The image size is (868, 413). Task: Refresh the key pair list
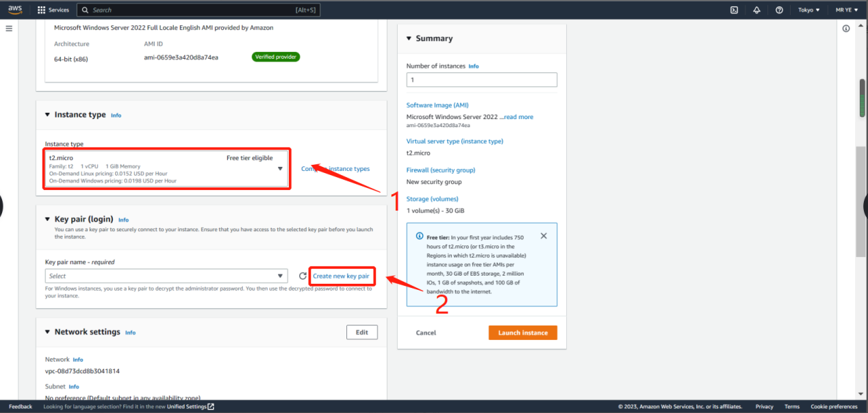[x=303, y=276]
